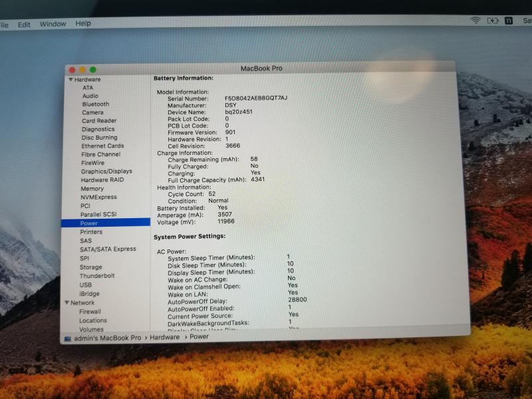Click the green zoom window button

(93, 69)
